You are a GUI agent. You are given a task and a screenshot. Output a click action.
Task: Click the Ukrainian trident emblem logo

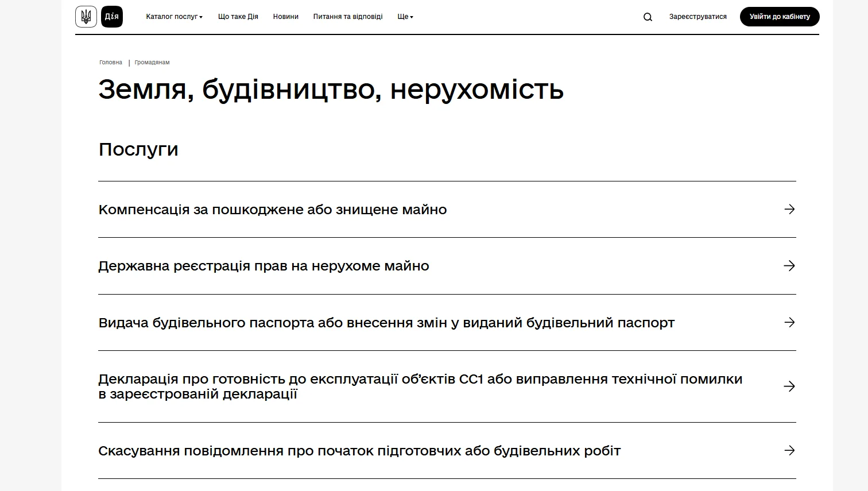click(x=86, y=17)
